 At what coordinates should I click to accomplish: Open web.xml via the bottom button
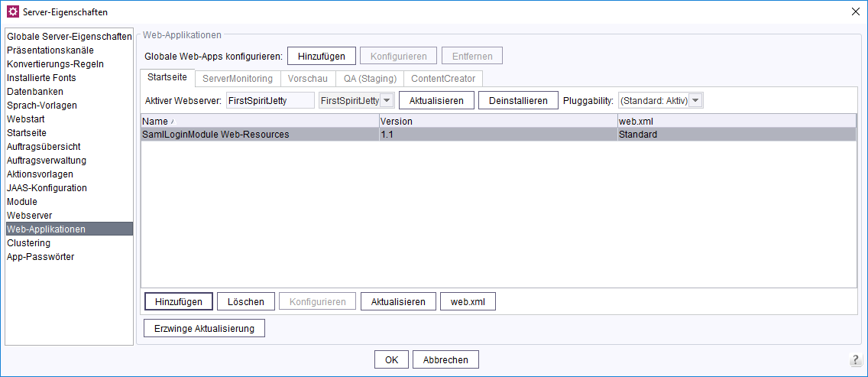[468, 301]
